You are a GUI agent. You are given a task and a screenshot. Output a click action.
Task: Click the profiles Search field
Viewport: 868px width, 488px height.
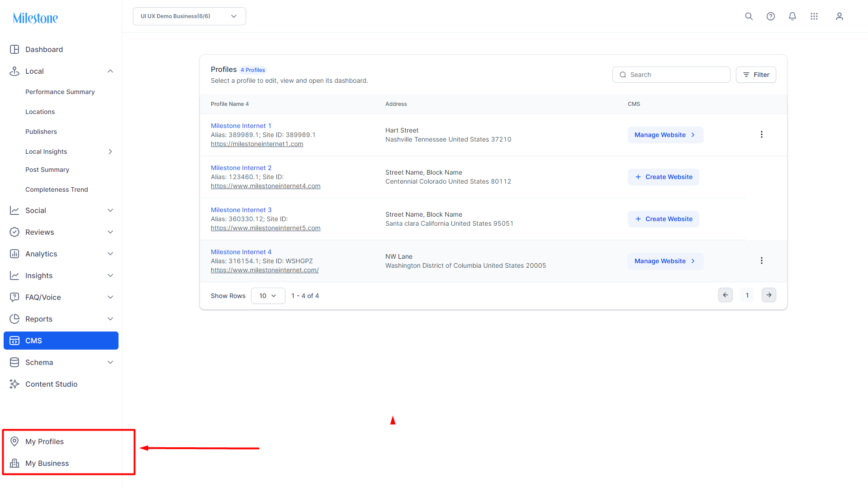click(671, 75)
